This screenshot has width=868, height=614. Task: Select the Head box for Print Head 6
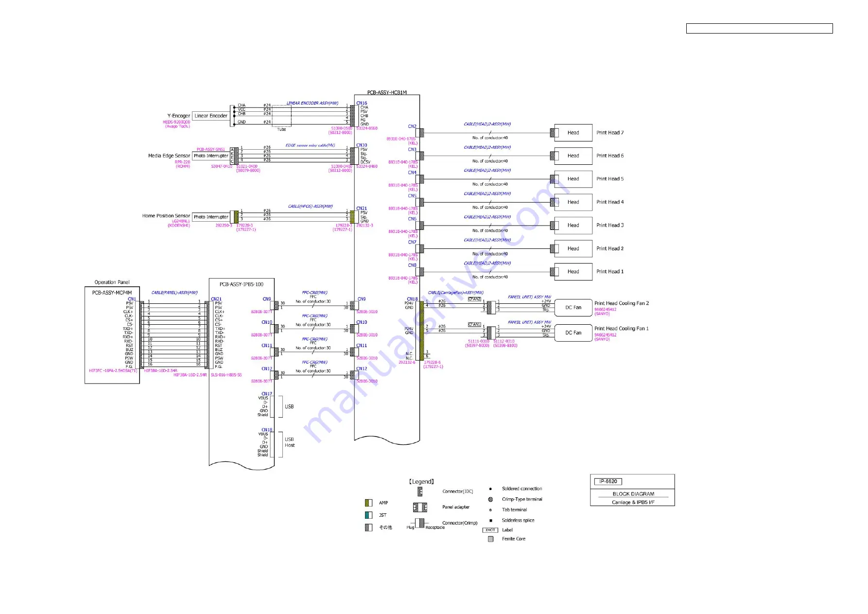point(573,156)
